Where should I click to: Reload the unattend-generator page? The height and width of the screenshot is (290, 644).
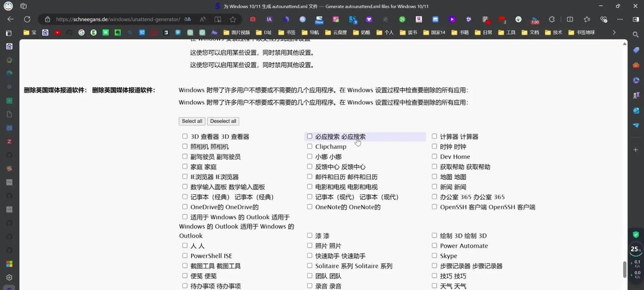pyautogui.click(x=27, y=19)
